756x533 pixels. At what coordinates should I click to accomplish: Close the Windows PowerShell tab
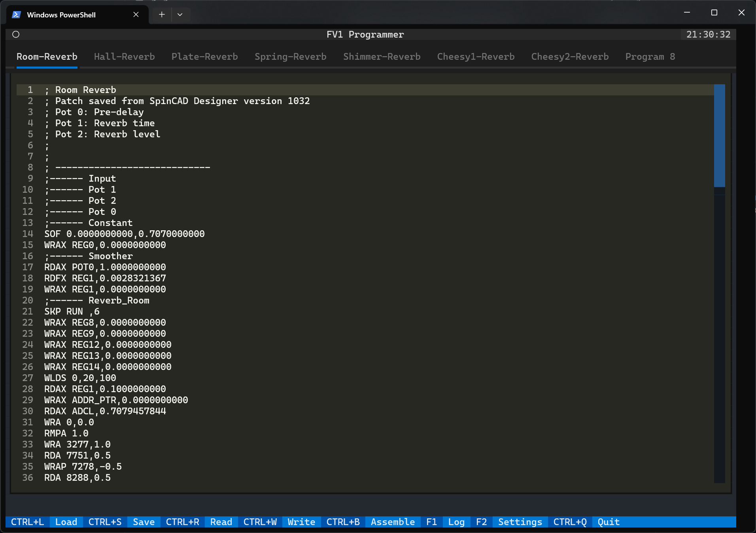(x=136, y=15)
